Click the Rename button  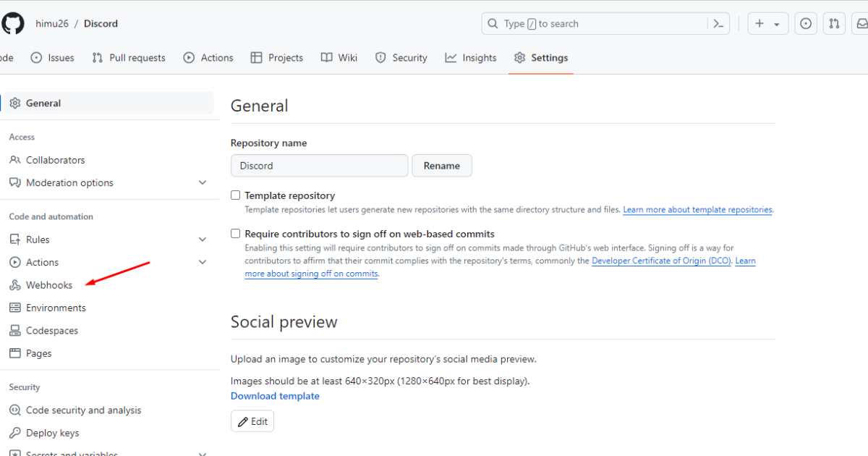click(442, 166)
